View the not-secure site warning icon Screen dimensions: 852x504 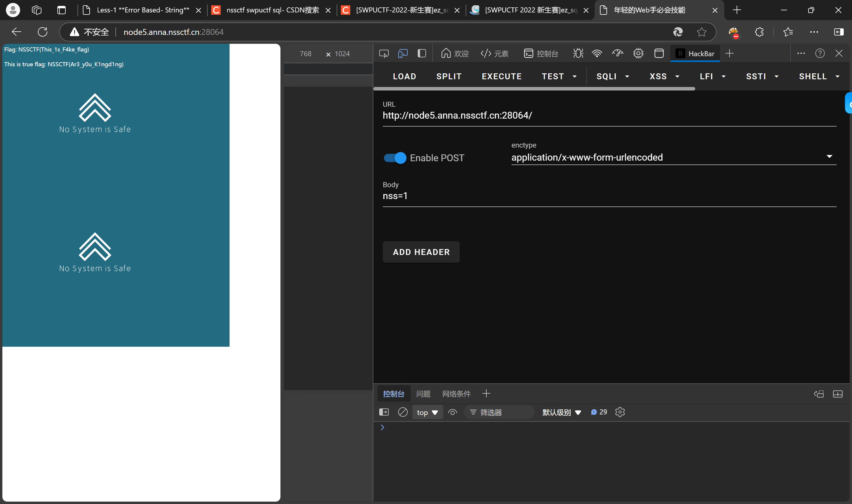pos(74,32)
